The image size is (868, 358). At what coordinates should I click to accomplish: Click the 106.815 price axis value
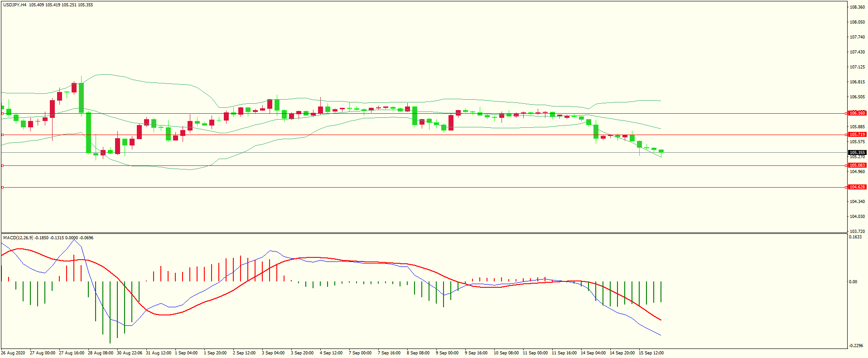pyautogui.click(x=858, y=82)
